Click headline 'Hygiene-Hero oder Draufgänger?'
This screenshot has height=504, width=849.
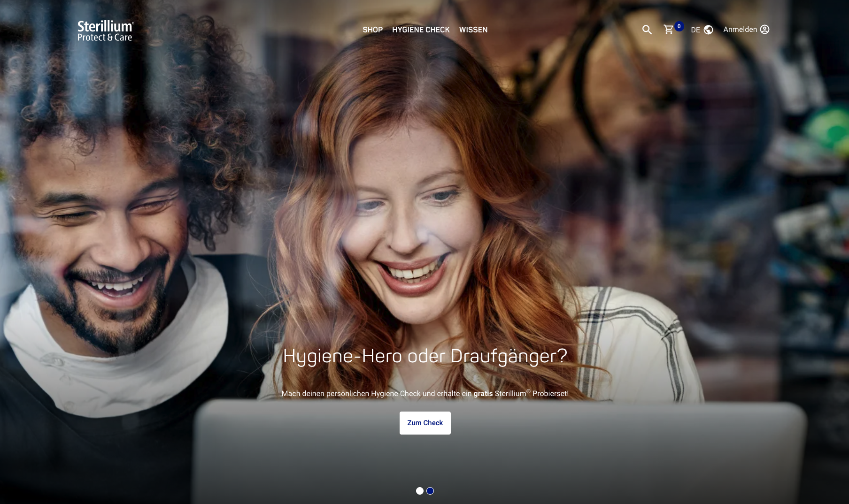tap(425, 356)
